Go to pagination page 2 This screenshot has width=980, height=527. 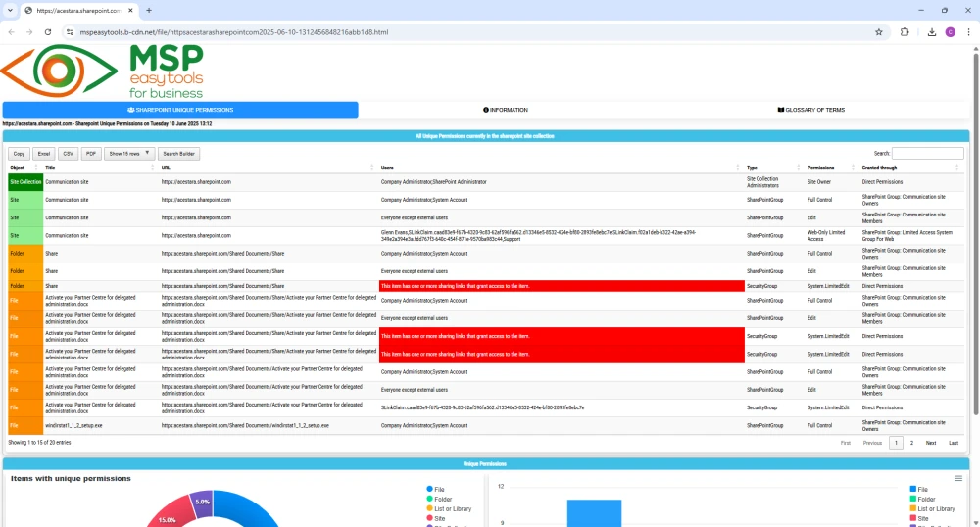[x=911, y=443]
